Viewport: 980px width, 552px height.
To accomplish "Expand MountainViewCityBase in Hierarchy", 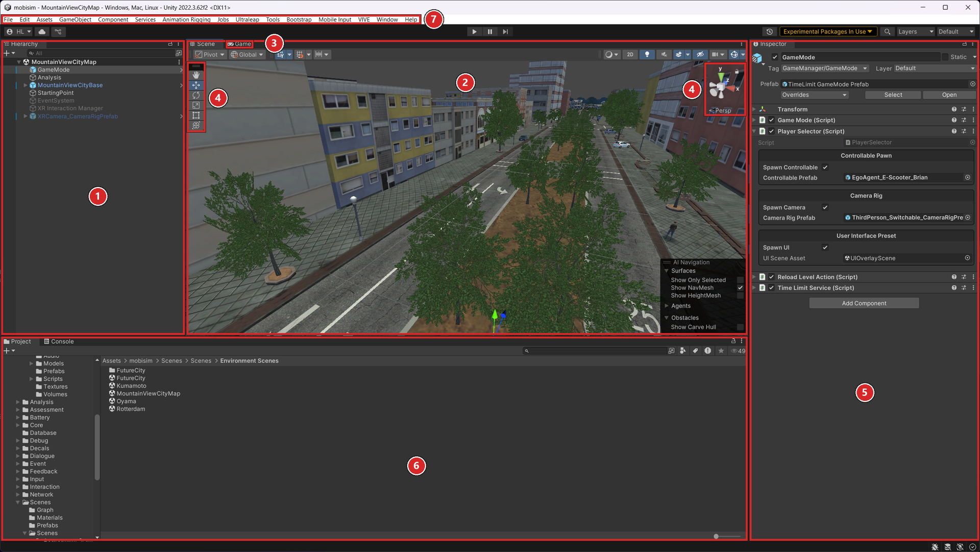I will tap(25, 85).
